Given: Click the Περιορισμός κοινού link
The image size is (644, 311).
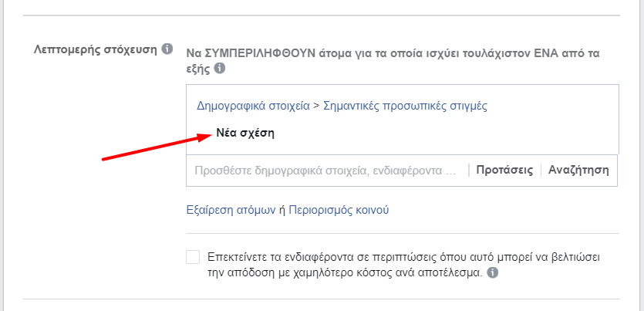Looking at the screenshot, I should pos(339,210).
